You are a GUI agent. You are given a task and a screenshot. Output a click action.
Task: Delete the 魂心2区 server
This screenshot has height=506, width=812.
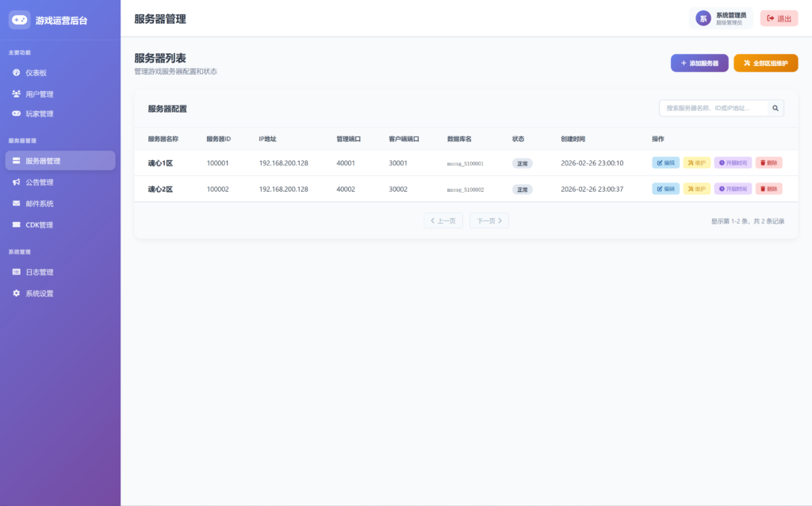click(x=768, y=189)
